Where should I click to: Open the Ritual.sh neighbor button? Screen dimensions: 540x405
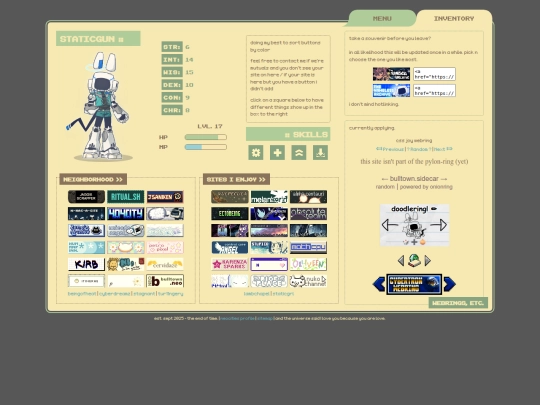[x=126, y=197]
